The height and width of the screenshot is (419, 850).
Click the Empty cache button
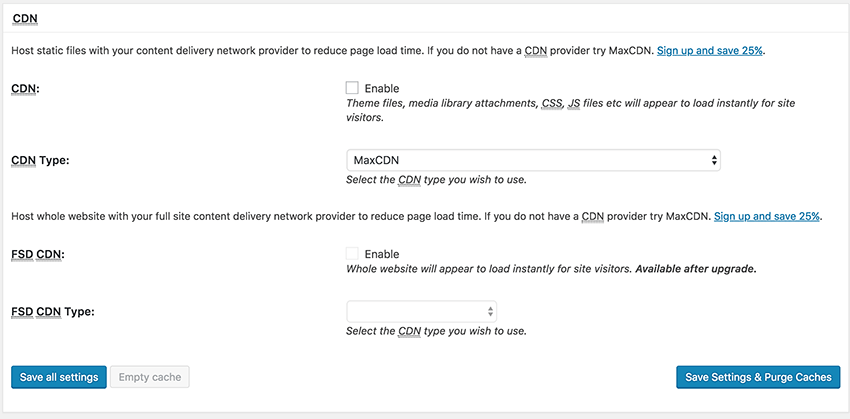coord(150,377)
